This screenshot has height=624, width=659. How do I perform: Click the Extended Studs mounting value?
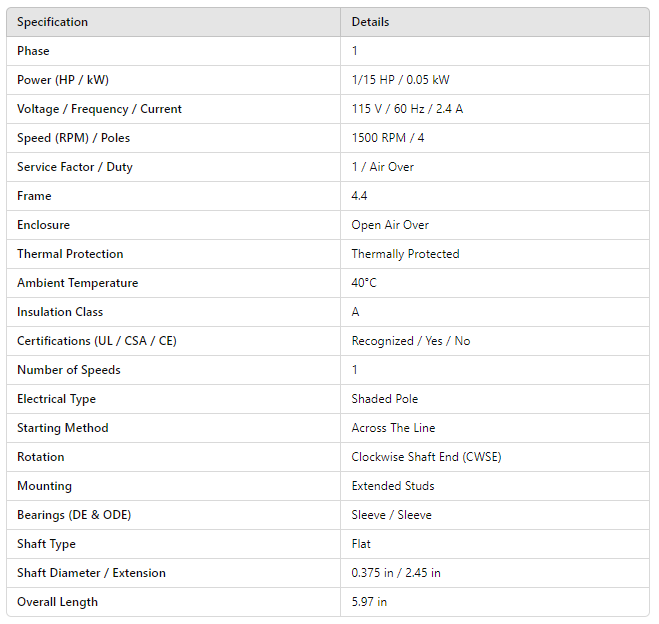[392, 486]
